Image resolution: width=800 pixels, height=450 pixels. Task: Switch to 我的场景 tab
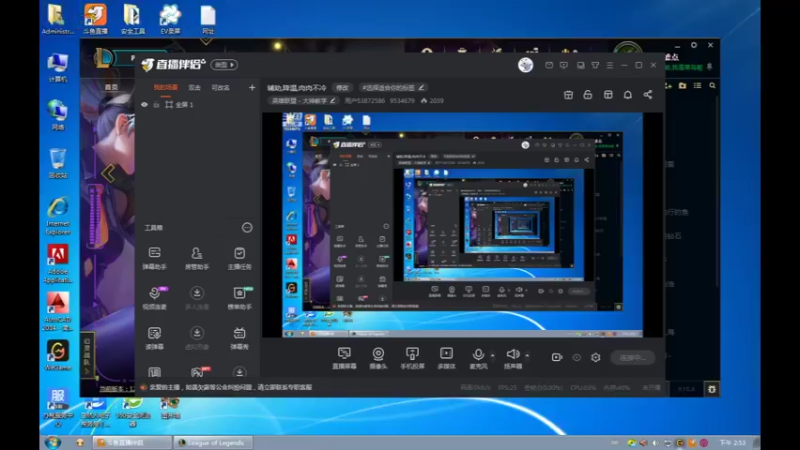166,88
